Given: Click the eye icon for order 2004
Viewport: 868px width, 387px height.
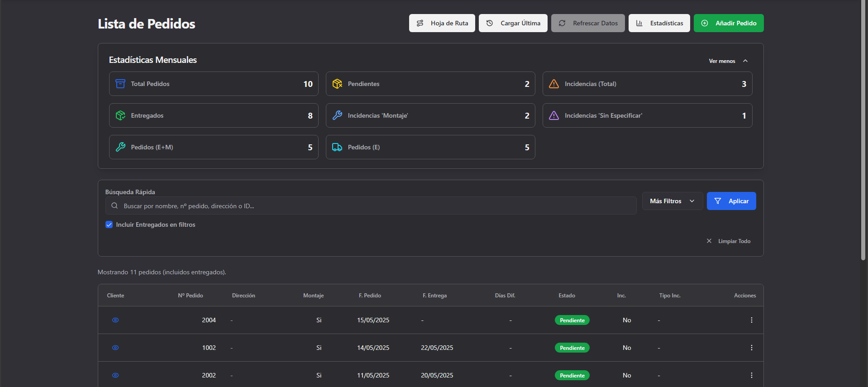Looking at the screenshot, I should 115,320.
